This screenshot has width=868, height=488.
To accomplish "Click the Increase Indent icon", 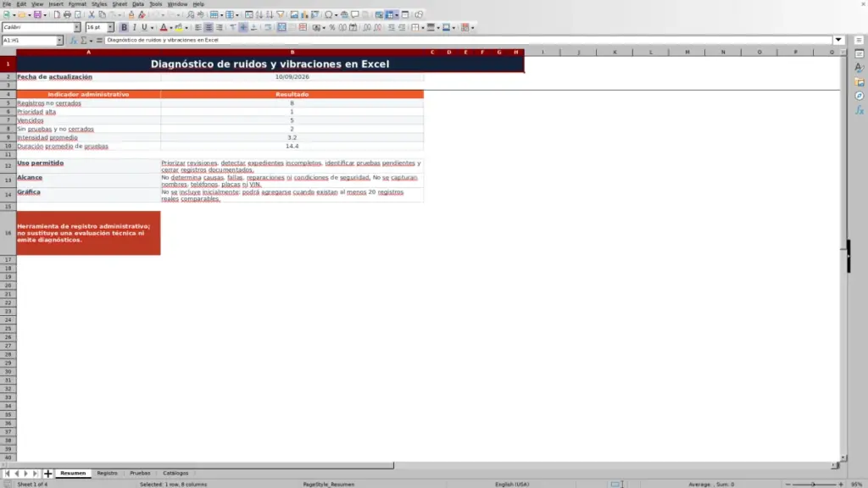I will coord(392,28).
